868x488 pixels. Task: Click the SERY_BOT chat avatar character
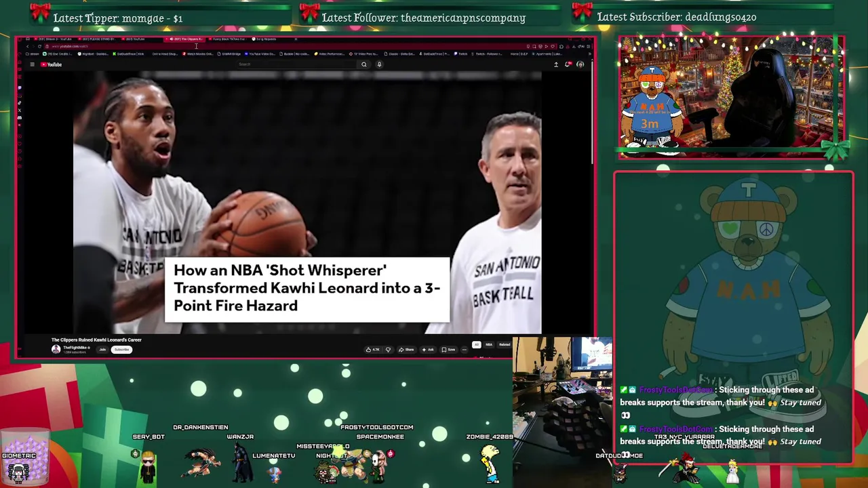[147, 466]
